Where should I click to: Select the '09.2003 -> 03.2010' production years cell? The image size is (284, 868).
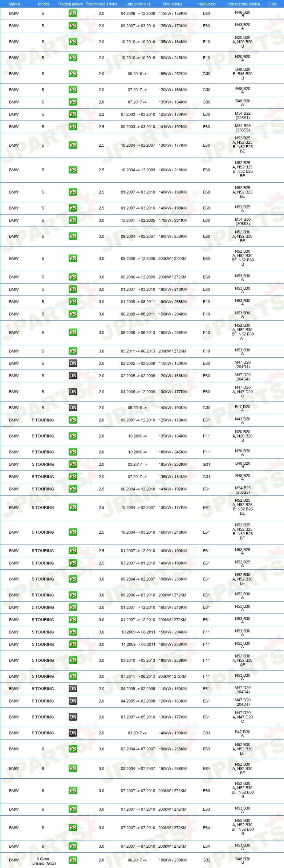coord(138,127)
